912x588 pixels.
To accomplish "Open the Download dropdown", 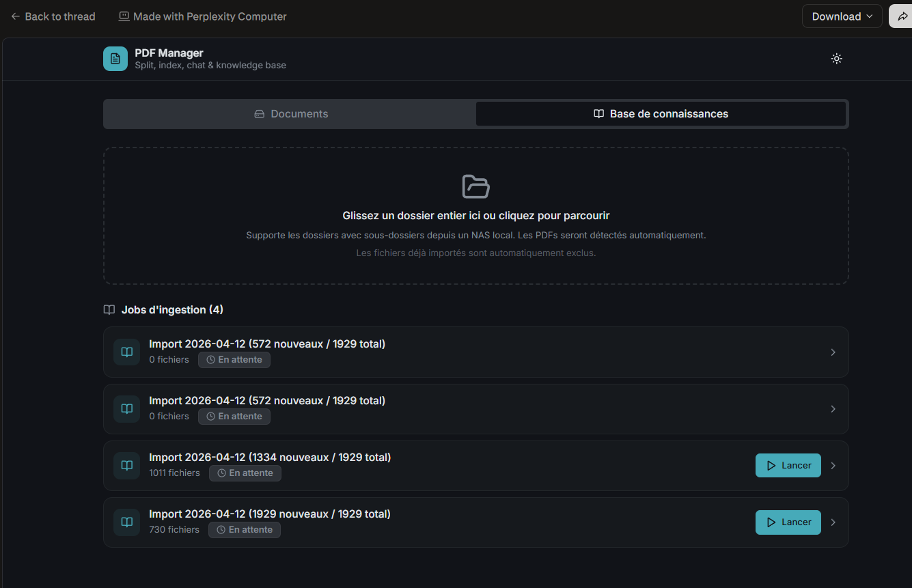I will (x=842, y=16).
